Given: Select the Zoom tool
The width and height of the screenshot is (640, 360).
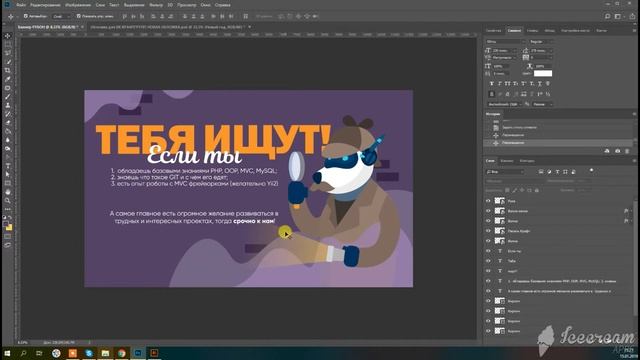Looking at the screenshot, I should tap(8, 200).
